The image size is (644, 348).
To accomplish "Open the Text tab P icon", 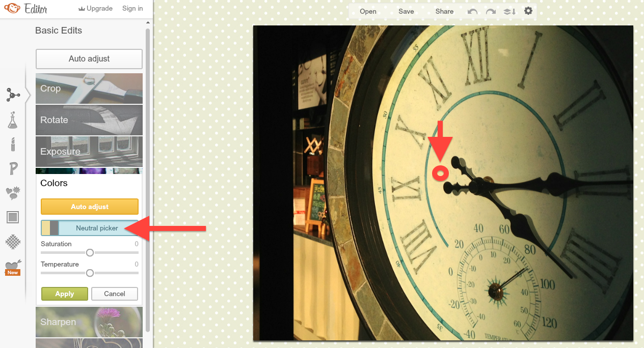I will (x=13, y=168).
